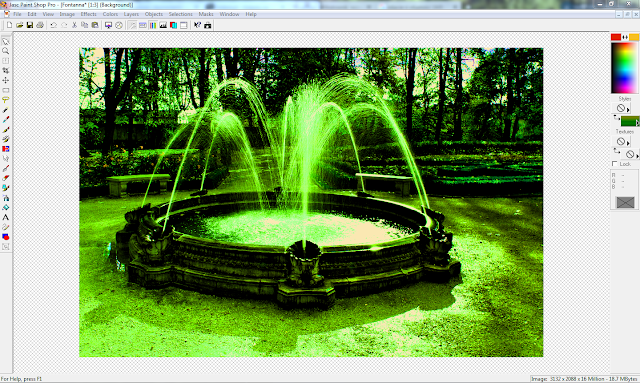Enable the Lock checkbox
This screenshot has height=383, width=640.
[614, 164]
